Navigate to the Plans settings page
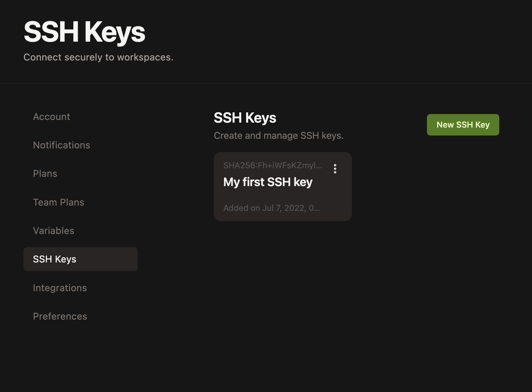 click(x=45, y=173)
